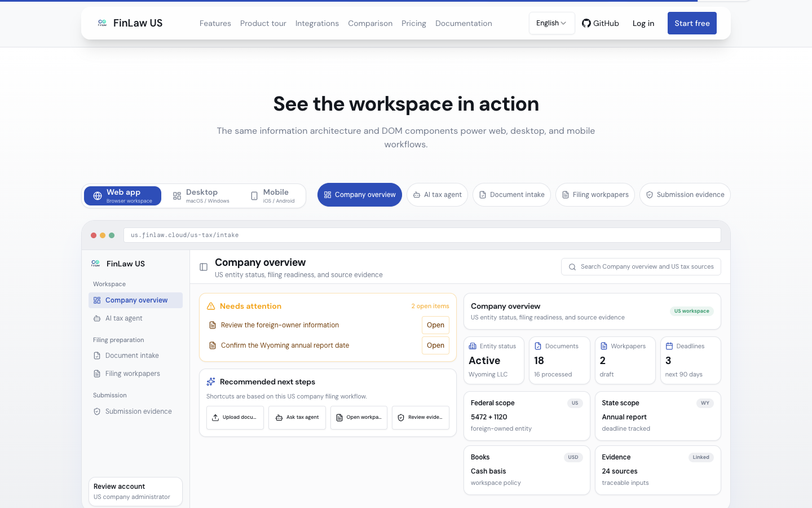This screenshot has width=812, height=508.
Task: Click the Upload document shortcut button
Action: pos(235,418)
